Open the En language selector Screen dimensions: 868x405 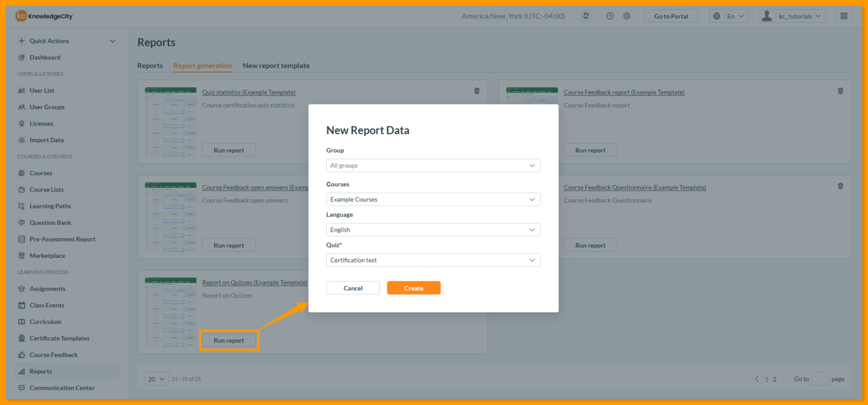729,16
